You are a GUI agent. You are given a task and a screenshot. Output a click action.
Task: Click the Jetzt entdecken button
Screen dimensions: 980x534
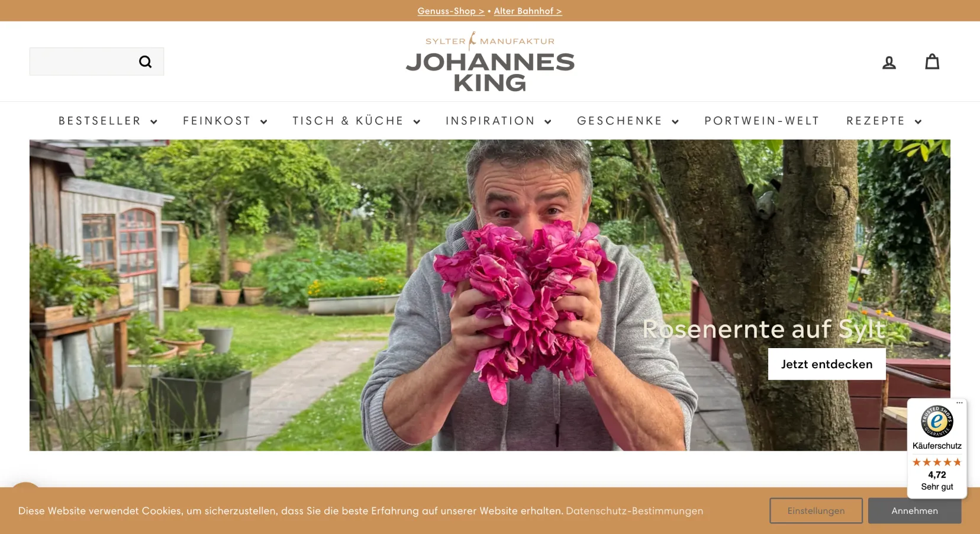click(x=827, y=363)
